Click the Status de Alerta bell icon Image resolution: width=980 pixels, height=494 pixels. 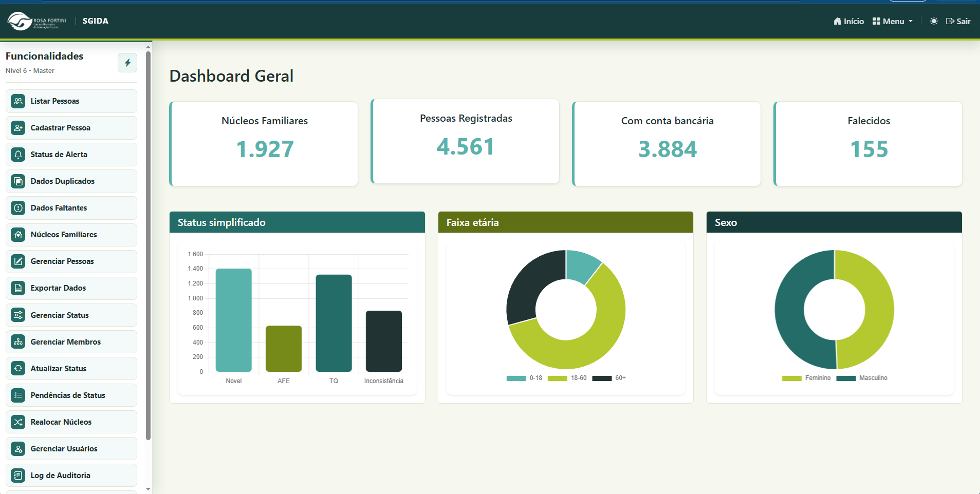(x=19, y=155)
